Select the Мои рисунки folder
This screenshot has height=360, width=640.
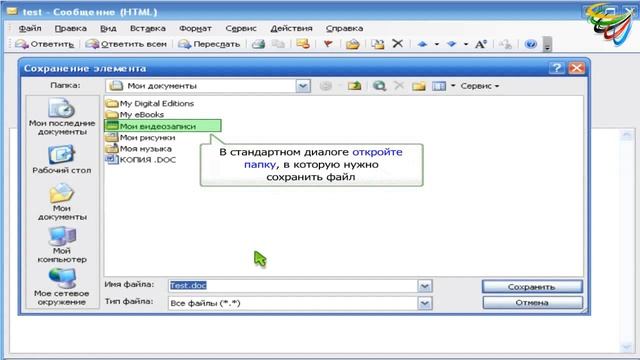click(x=140, y=138)
